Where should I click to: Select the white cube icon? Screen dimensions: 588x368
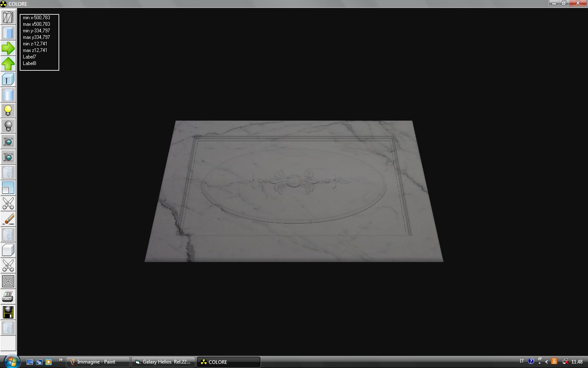8,250
